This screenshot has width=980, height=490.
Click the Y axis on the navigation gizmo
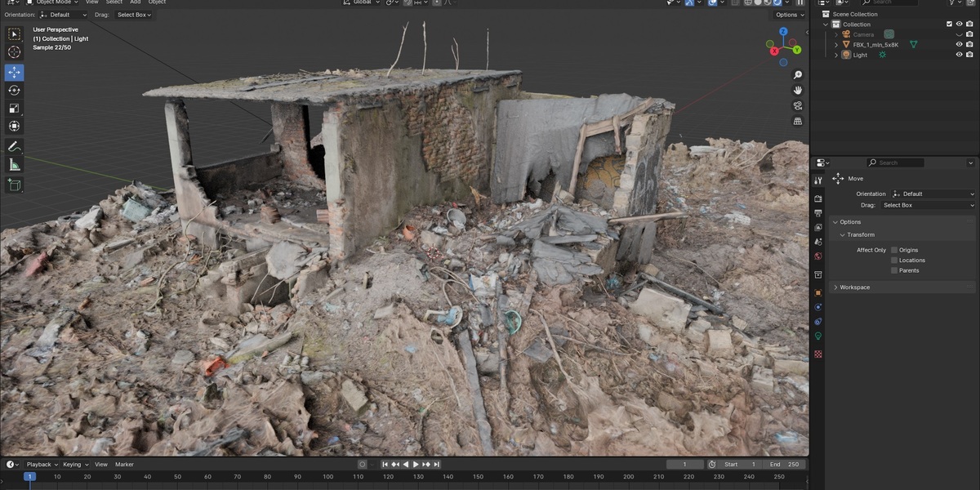click(x=796, y=50)
